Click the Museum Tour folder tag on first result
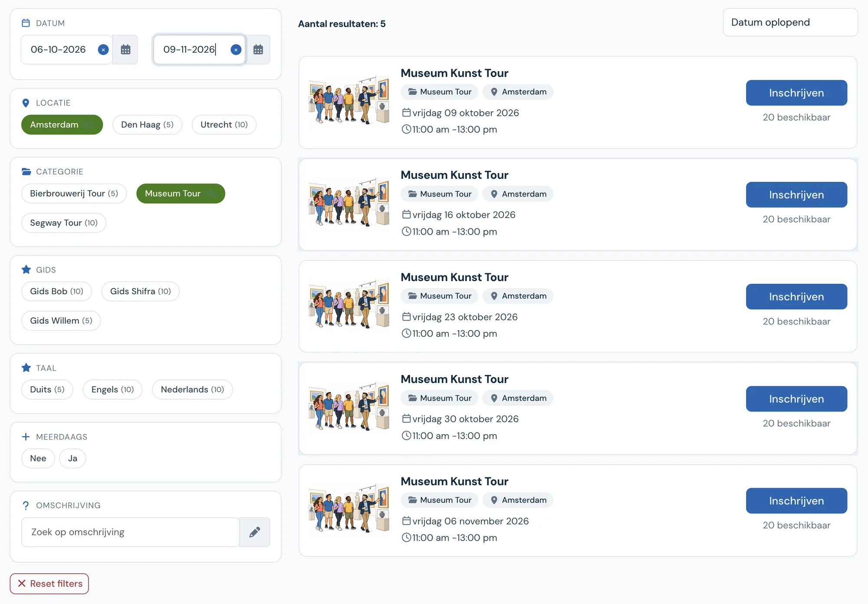 pyautogui.click(x=439, y=92)
